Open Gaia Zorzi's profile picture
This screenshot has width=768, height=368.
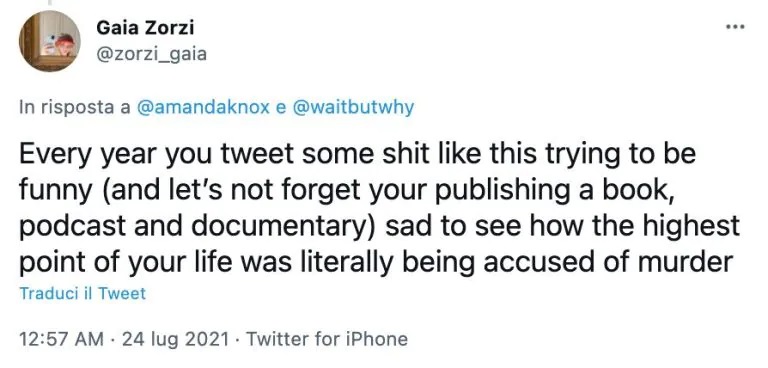[x=49, y=41]
